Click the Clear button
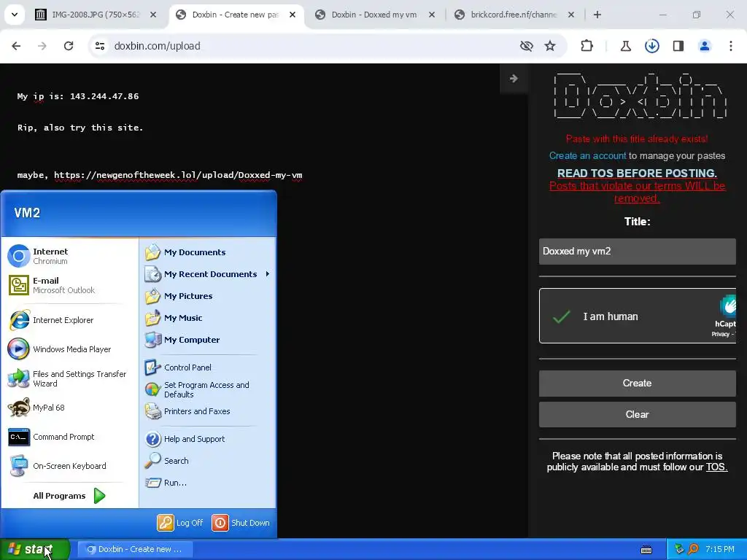747x560 pixels. [x=637, y=414]
